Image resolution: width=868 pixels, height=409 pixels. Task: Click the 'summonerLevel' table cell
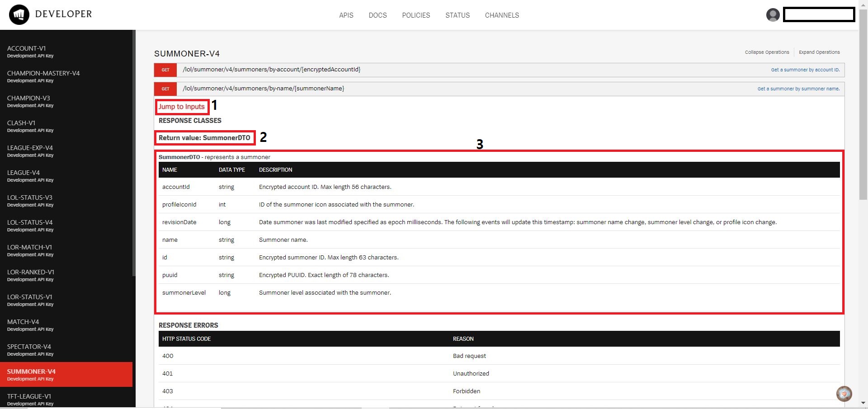click(x=184, y=292)
